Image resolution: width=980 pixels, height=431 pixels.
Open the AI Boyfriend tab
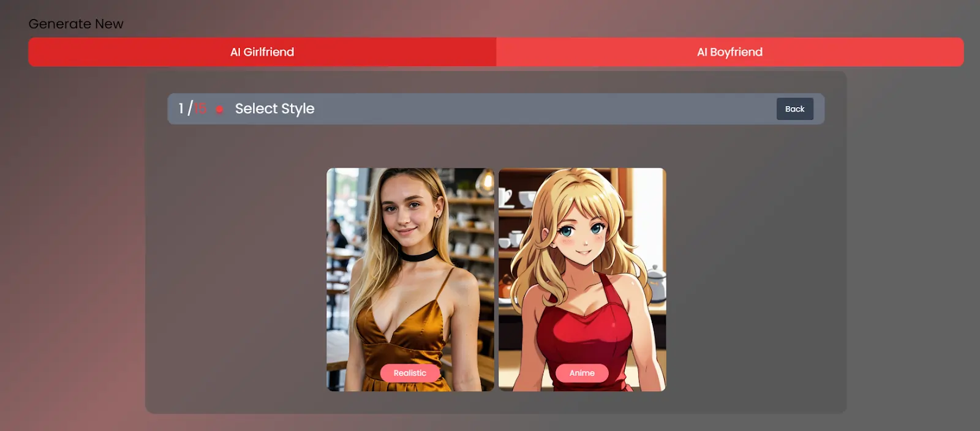pos(729,52)
